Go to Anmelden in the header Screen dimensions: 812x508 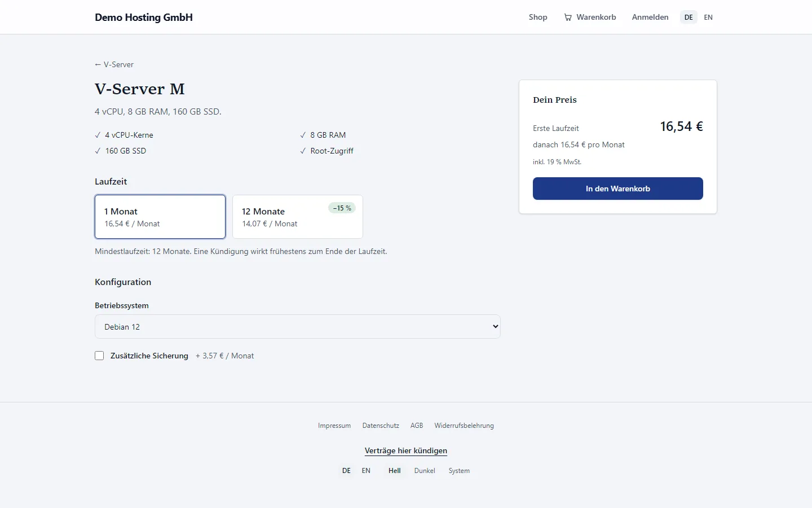(650, 17)
